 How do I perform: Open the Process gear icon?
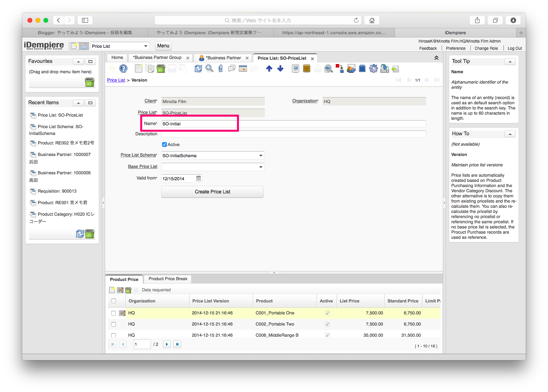point(373,68)
